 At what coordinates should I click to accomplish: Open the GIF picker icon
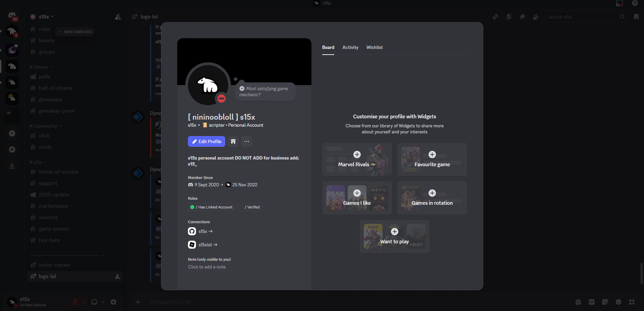(x=592, y=302)
